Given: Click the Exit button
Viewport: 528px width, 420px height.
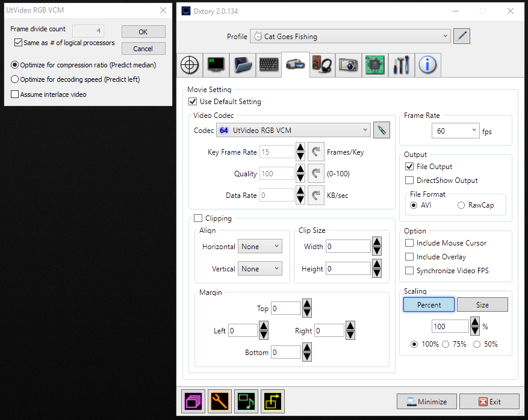Looking at the screenshot, I should 489,401.
